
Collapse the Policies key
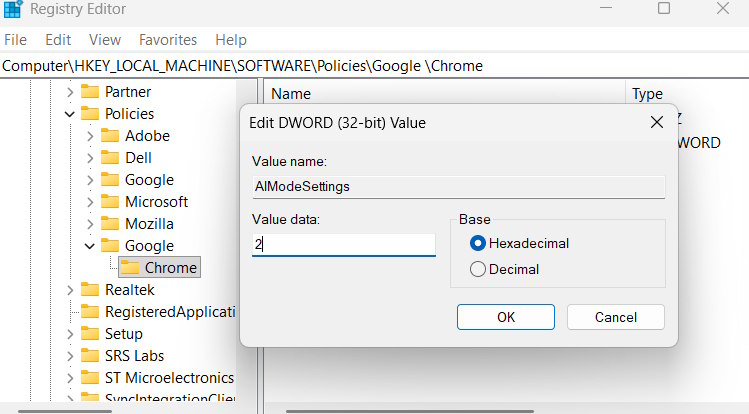pos(70,114)
